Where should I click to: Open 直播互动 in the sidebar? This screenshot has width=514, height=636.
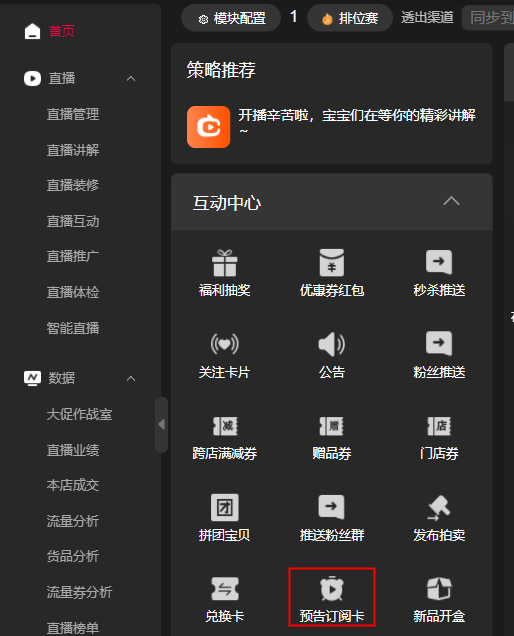point(73,221)
